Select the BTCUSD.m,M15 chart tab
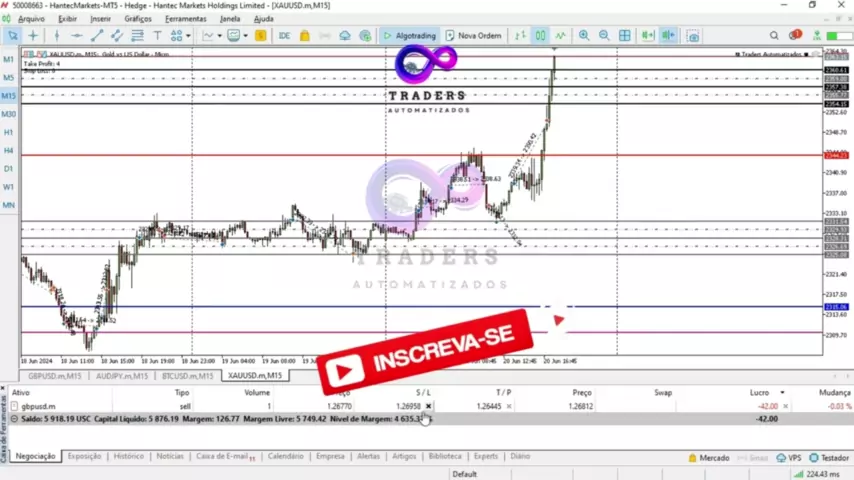Viewport: 854px width, 480px height. [x=187, y=376]
